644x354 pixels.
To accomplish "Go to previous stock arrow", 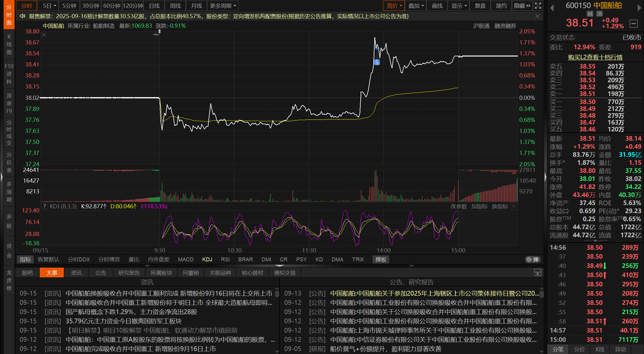I will pos(552,8).
